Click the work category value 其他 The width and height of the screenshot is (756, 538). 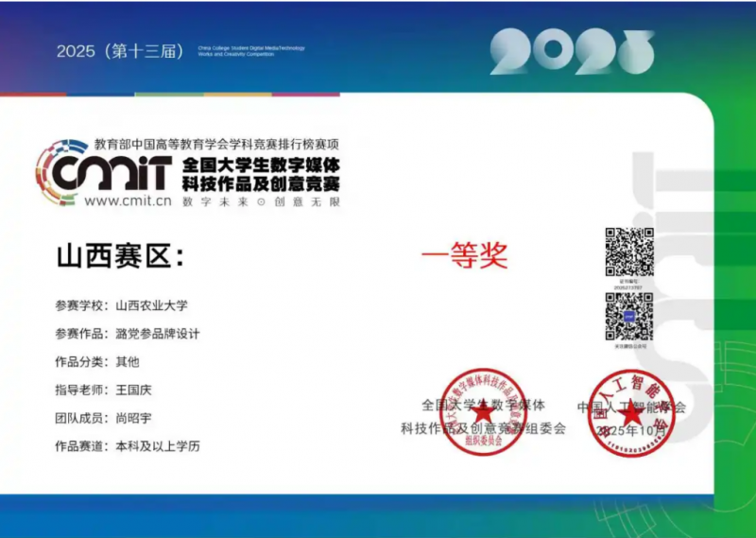pos(127,361)
